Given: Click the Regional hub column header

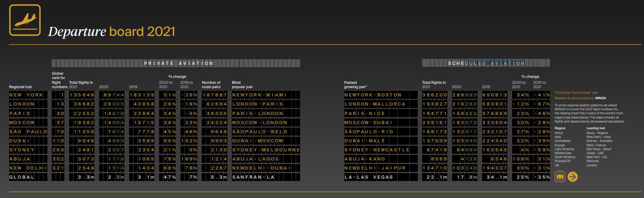Looking at the screenshot, I should [x=21, y=87].
